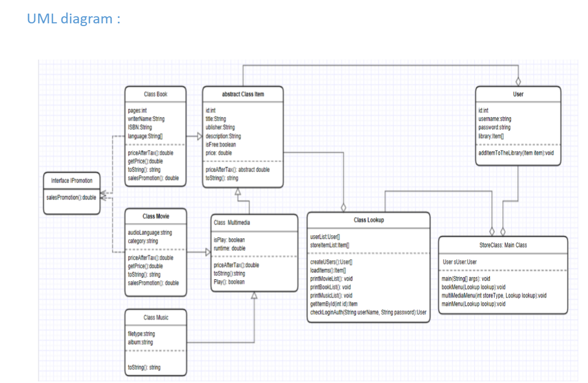588x383 pixels.
Task: Click the ISBN:String attribute in Class Book
Action: (140, 127)
